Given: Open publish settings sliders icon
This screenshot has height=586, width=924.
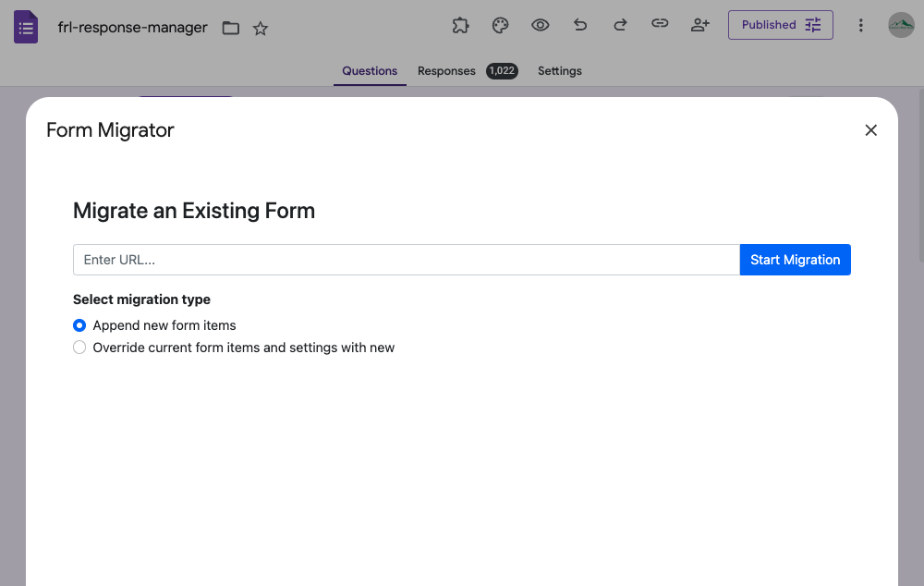Looking at the screenshot, I should [812, 25].
